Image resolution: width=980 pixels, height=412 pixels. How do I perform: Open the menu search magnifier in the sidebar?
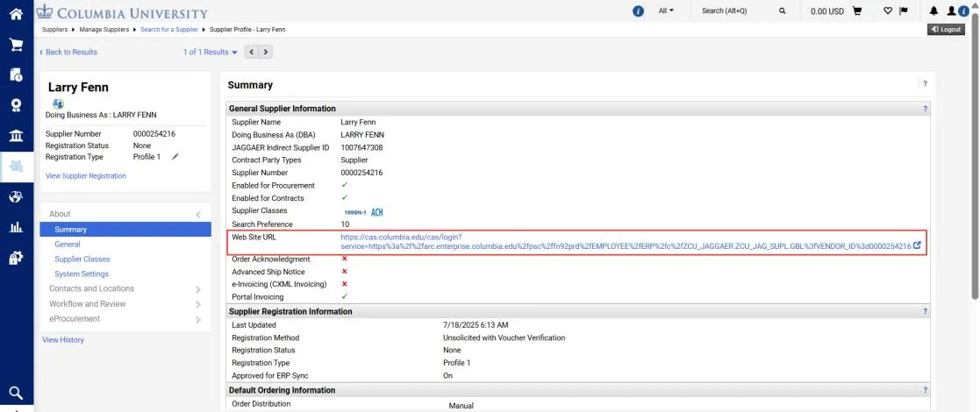[17, 393]
